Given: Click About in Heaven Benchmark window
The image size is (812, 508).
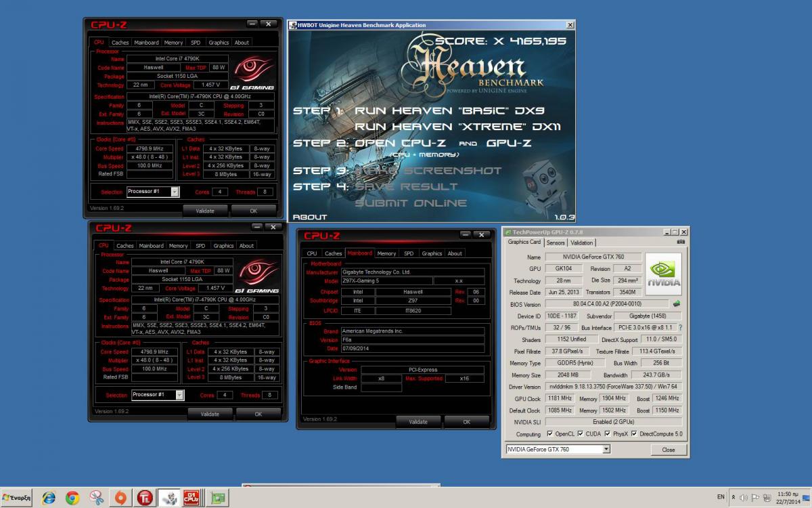Looking at the screenshot, I should pyautogui.click(x=310, y=217).
